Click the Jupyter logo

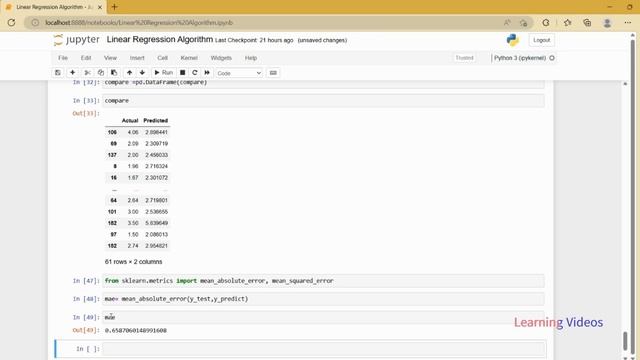[77, 40]
